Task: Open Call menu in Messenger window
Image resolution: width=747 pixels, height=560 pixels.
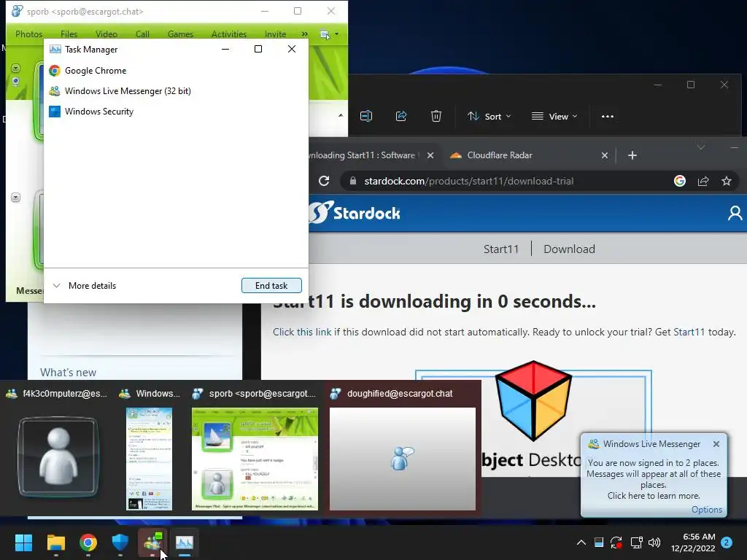Action: (142, 34)
